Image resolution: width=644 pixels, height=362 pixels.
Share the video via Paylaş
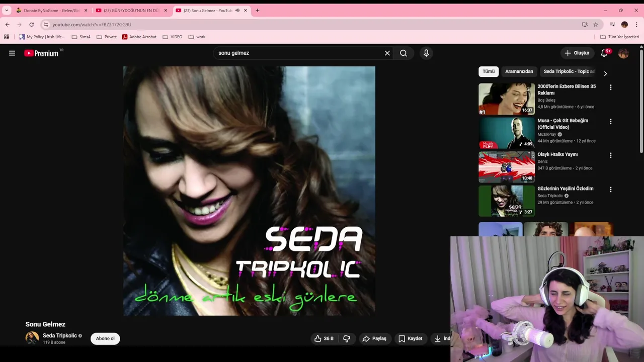click(x=374, y=338)
